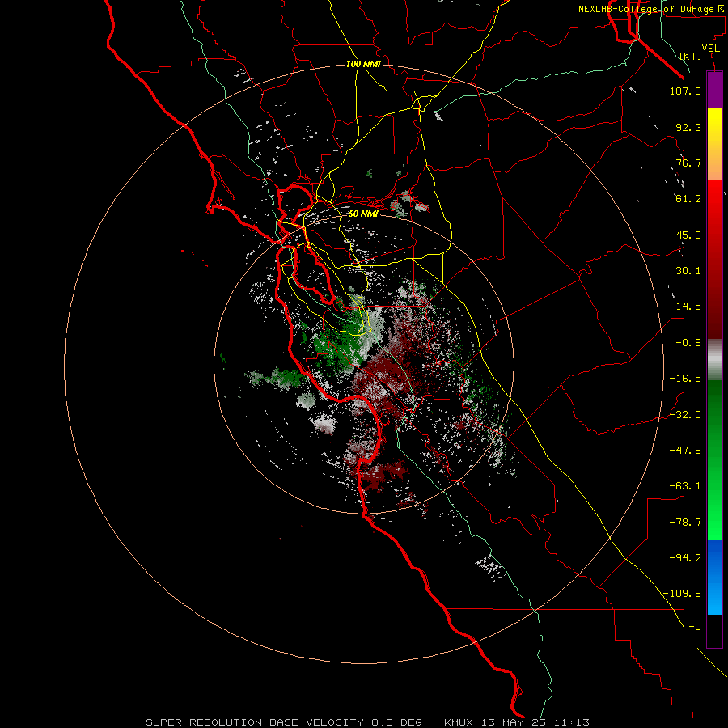Click the 100 NMI range ring label
728x728 pixels.
(x=363, y=64)
